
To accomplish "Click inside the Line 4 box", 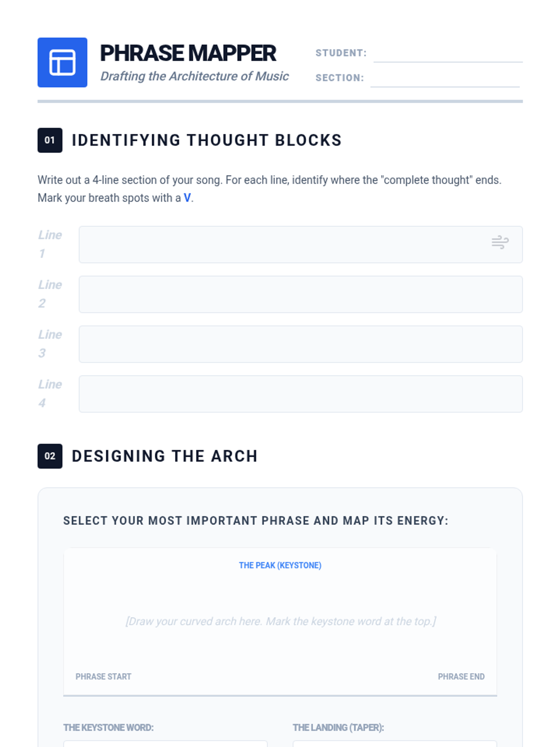I will (300, 394).
